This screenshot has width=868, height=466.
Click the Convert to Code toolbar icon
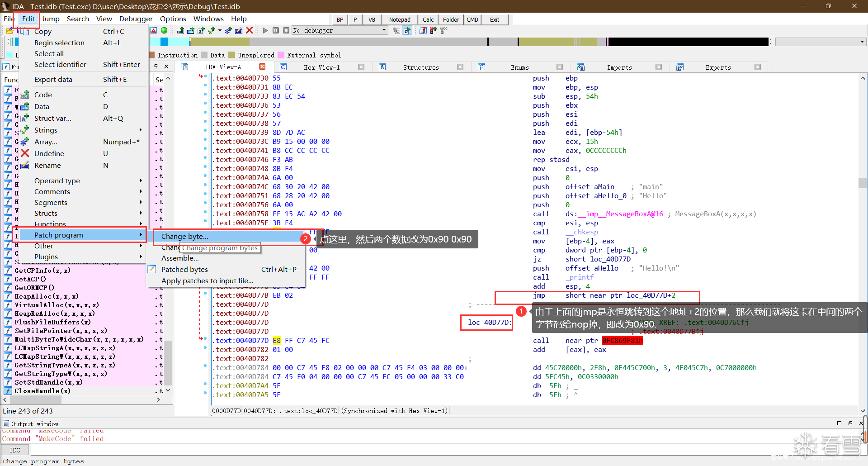181,30
